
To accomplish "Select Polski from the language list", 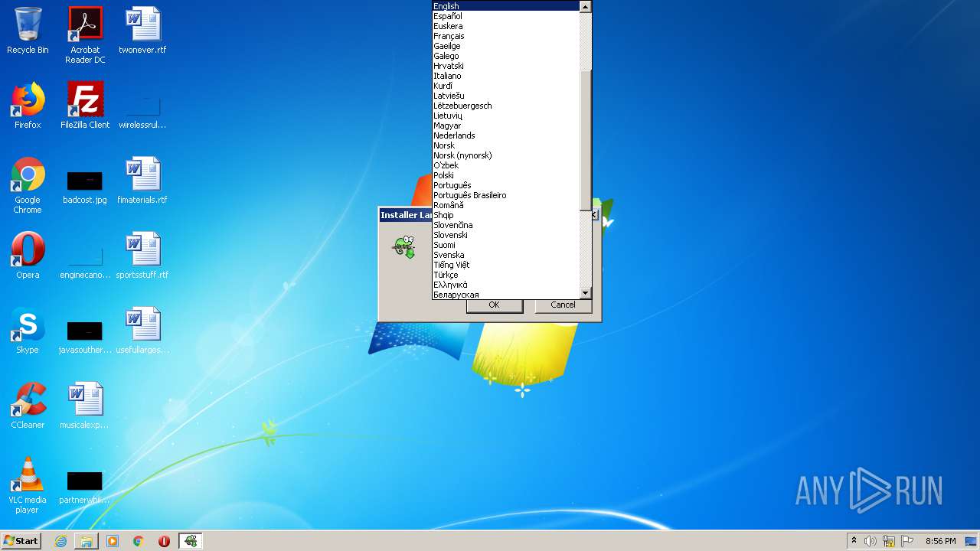I will point(505,175).
